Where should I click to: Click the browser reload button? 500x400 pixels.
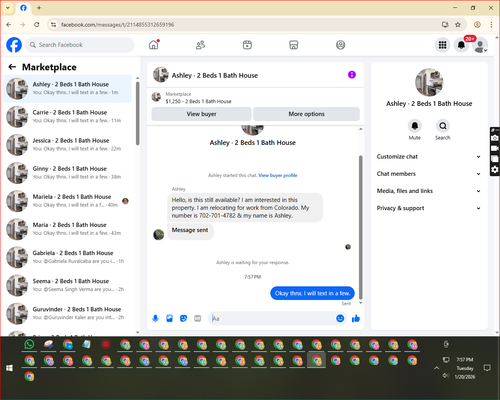pyautogui.click(x=37, y=24)
